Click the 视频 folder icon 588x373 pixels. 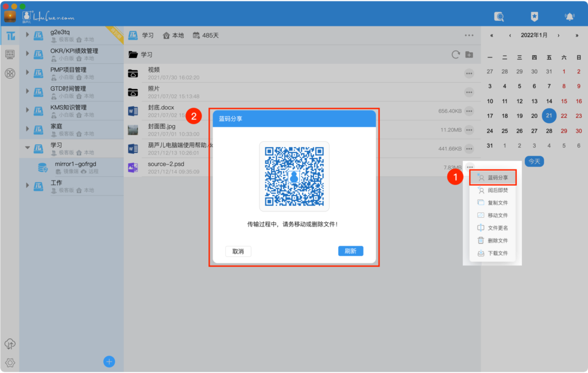pyautogui.click(x=133, y=74)
